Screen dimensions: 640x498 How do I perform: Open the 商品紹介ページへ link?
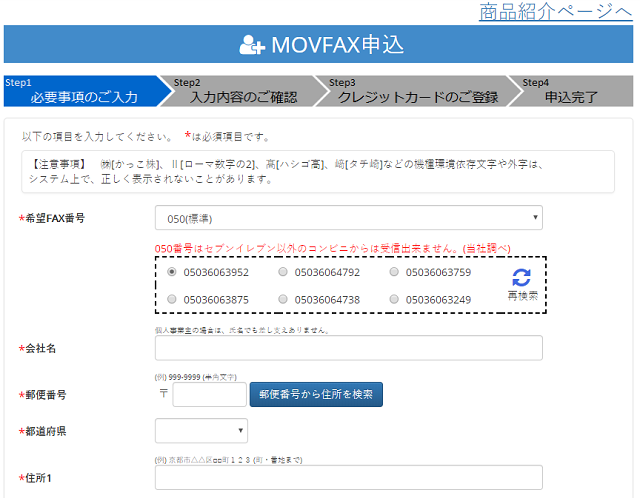point(555,12)
